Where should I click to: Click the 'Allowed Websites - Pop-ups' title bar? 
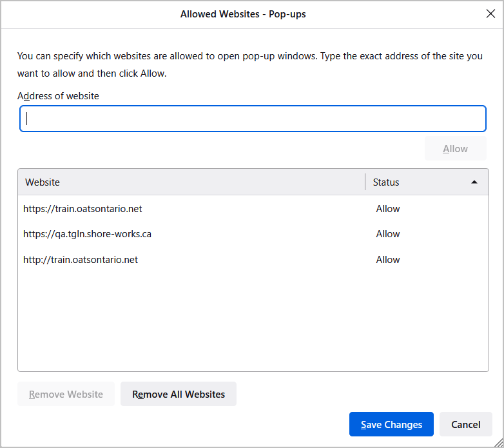pyautogui.click(x=243, y=14)
